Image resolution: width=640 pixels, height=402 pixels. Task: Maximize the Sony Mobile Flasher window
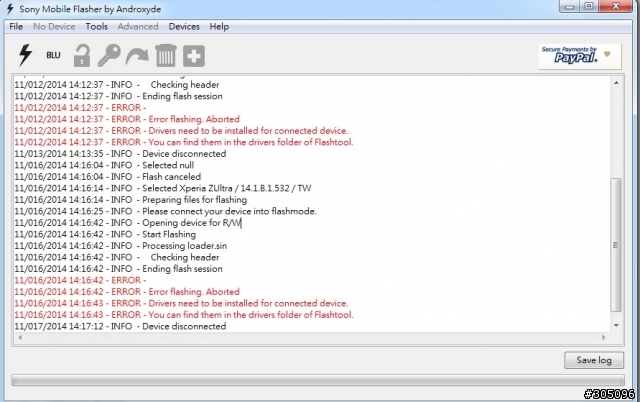click(x=589, y=6)
